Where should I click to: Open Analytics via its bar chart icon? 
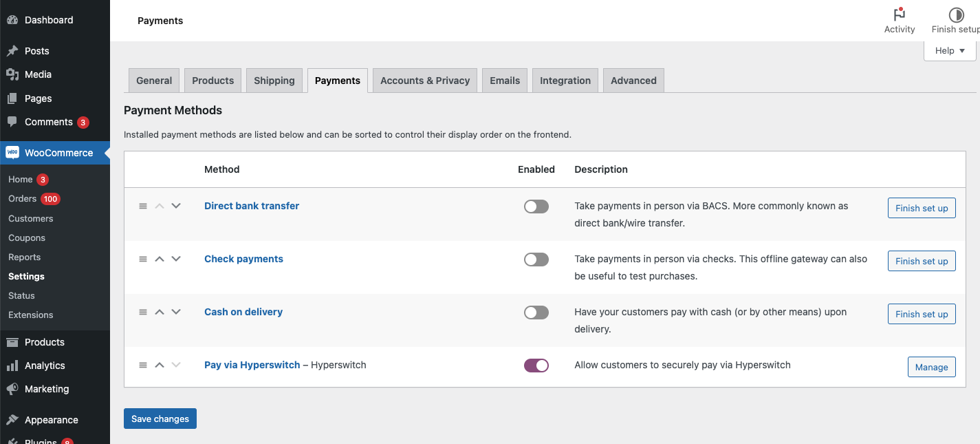coord(12,366)
